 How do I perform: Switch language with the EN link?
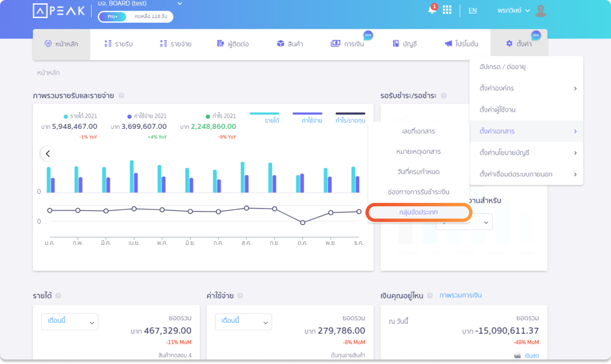(472, 11)
